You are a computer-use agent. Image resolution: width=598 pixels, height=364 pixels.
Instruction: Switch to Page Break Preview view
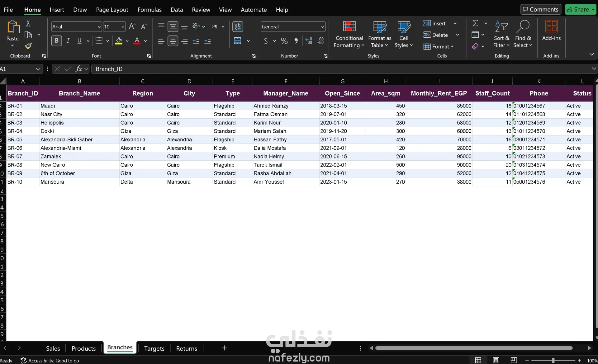[514, 360]
